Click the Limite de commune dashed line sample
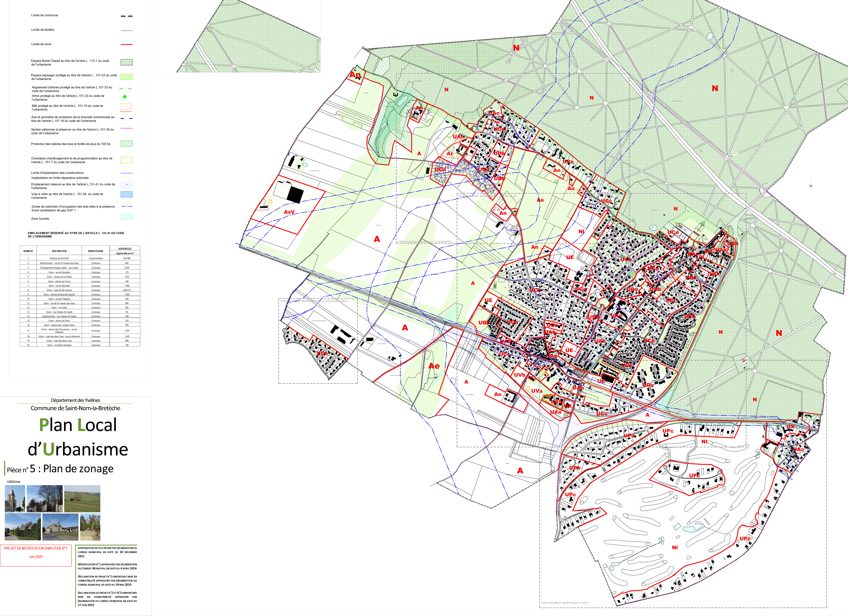 click(x=127, y=16)
